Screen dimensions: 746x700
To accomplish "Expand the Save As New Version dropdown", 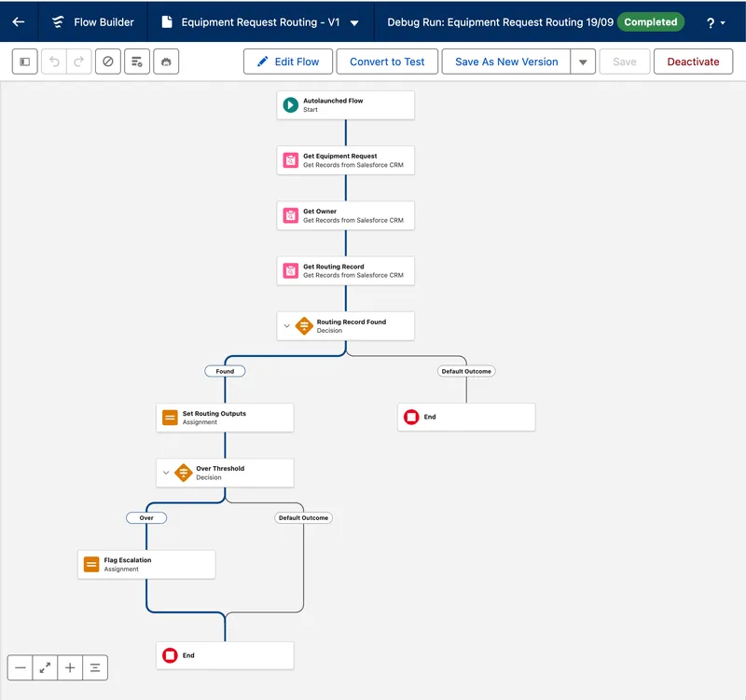I will click(583, 62).
